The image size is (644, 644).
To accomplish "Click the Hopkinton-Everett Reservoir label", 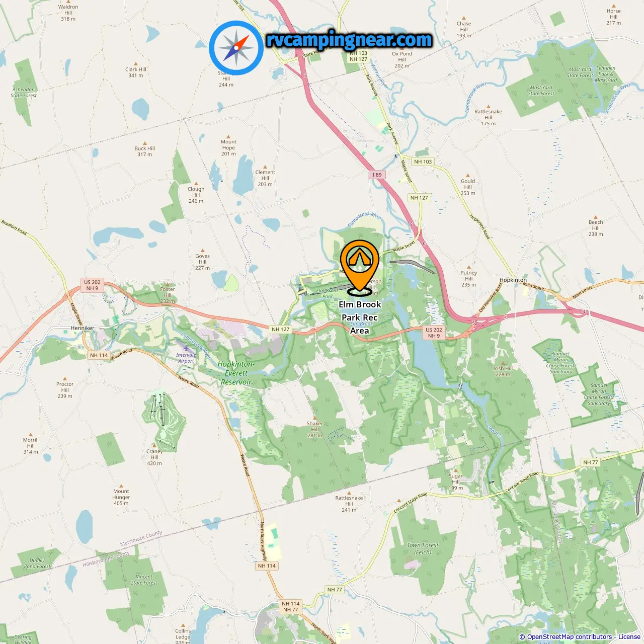I will click(x=236, y=373).
